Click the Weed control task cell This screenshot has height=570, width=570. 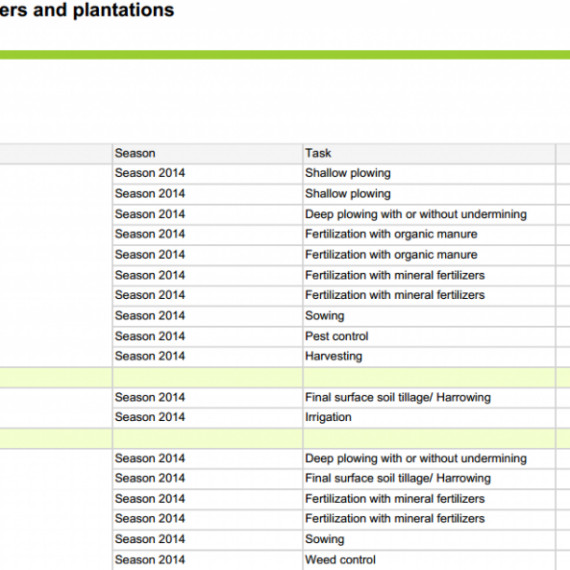(x=429, y=560)
